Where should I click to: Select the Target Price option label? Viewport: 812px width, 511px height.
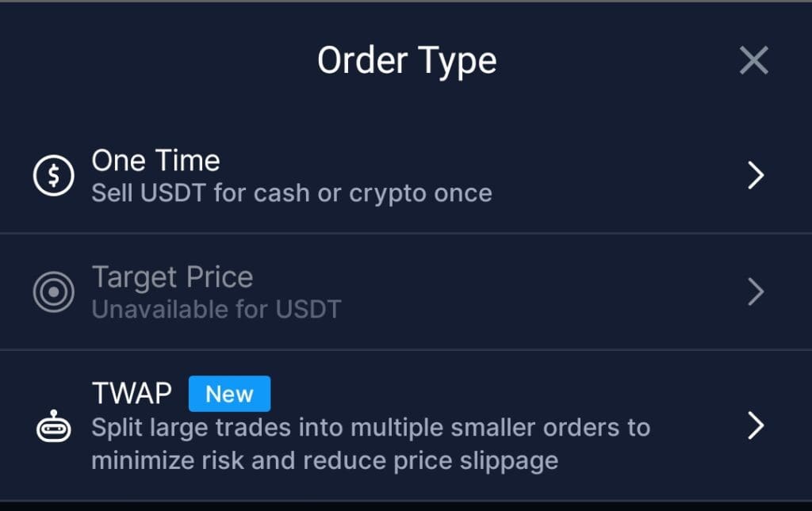click(172, 277)
